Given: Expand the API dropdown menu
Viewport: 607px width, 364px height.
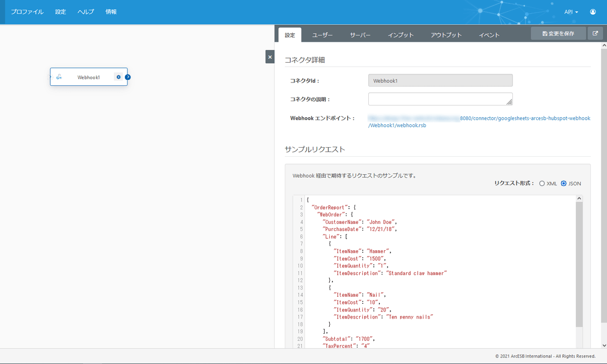Looking at the screenshot, I should point(571,12).
